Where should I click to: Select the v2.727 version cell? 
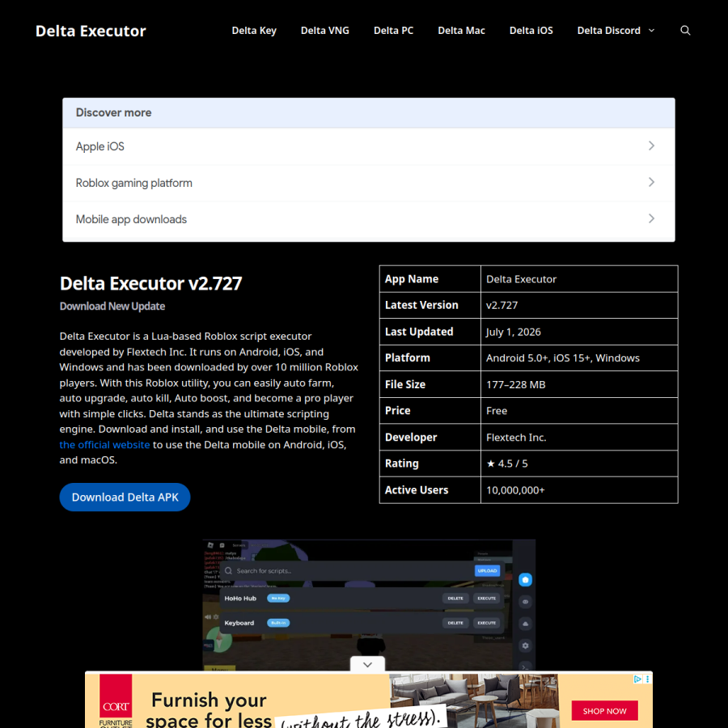pyautogui.click(x=579, y=306)
